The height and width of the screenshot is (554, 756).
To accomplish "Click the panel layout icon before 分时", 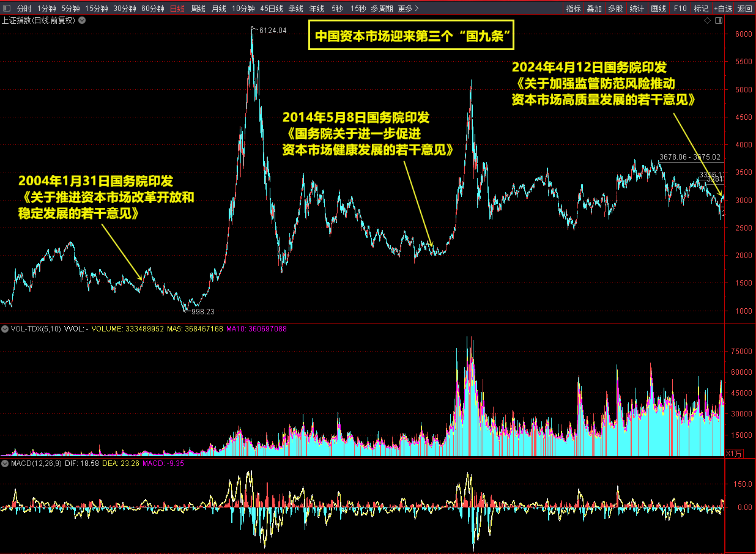I will pos(7,9).
